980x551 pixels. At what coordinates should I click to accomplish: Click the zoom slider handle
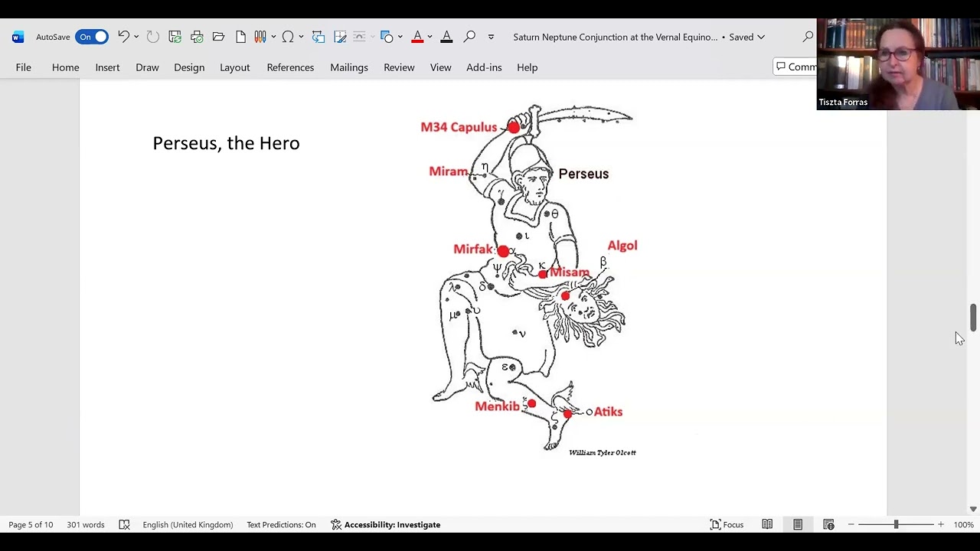point(896,525)
